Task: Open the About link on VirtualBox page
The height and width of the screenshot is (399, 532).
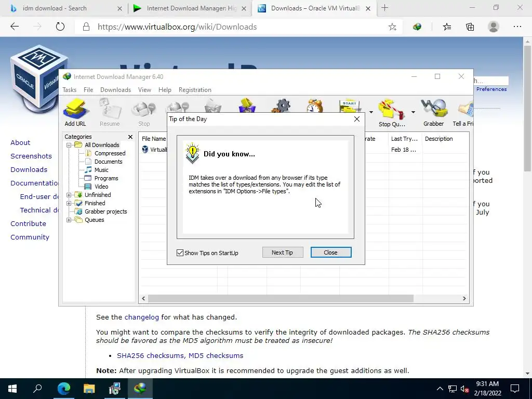Action: click(20, 142)
